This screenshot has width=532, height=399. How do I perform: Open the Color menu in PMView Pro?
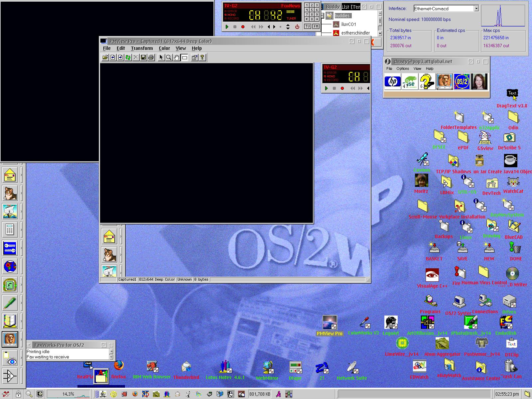(164, 48)
